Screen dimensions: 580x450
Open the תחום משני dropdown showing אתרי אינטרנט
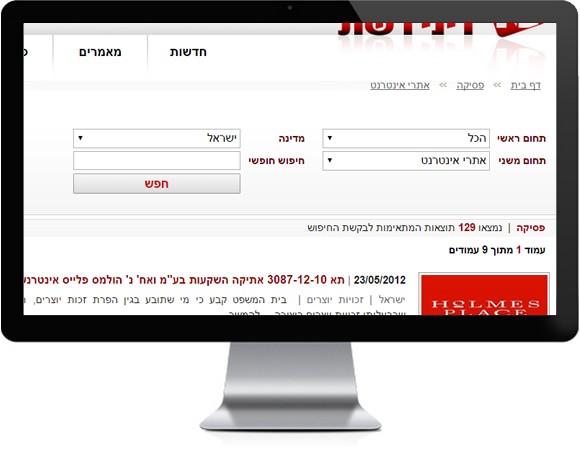point(406,160)
